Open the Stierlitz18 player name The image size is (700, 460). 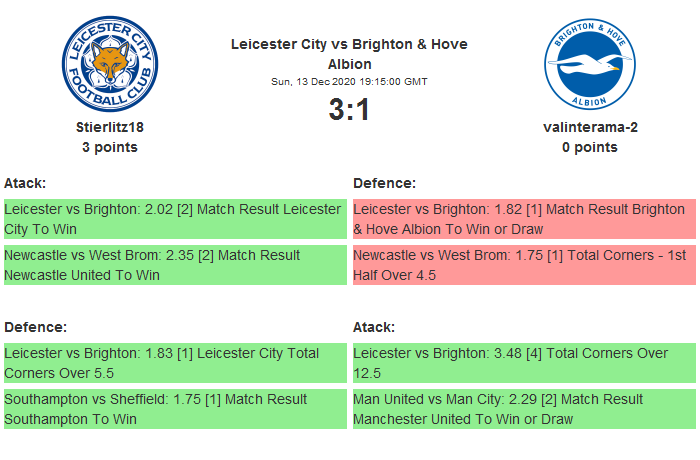pos(110,127)
